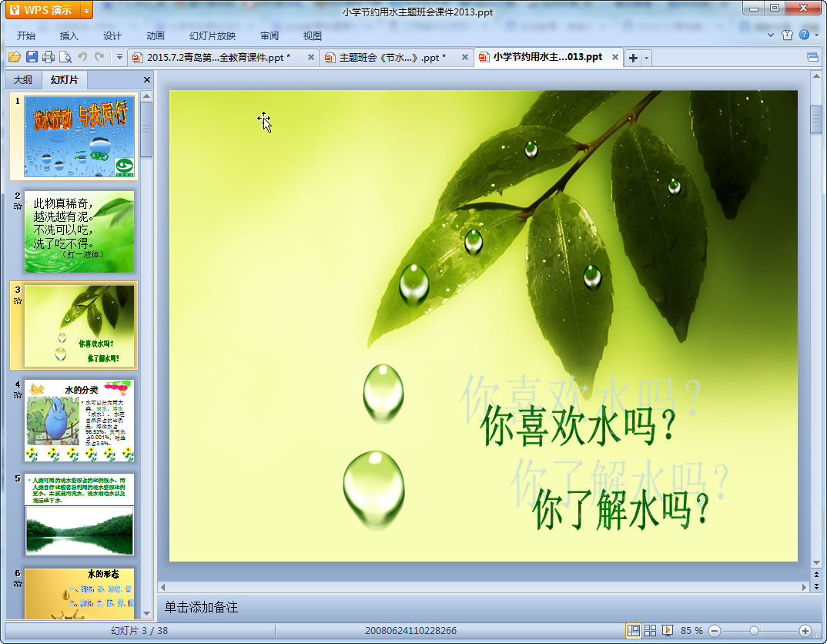Open the 开始 ribbon tab

coord(26,36)
